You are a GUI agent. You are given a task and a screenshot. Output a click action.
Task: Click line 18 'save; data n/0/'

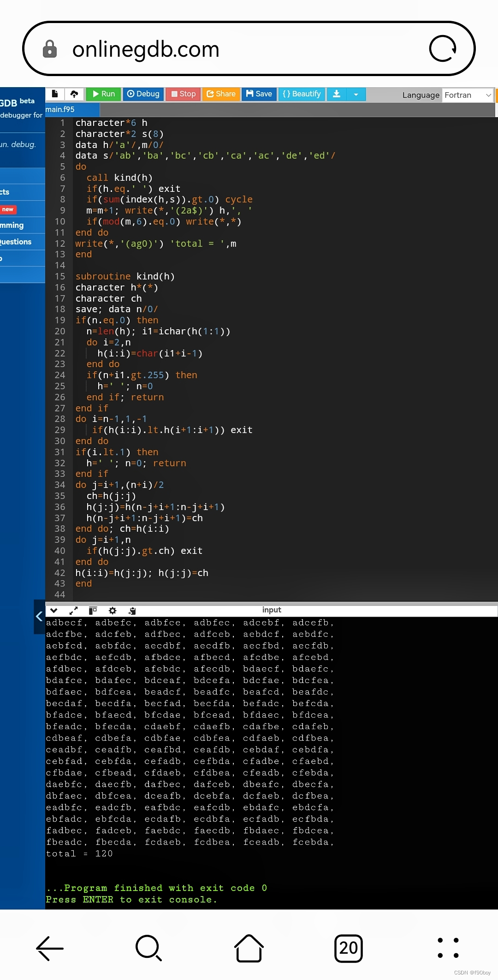(x=117, y=309)
